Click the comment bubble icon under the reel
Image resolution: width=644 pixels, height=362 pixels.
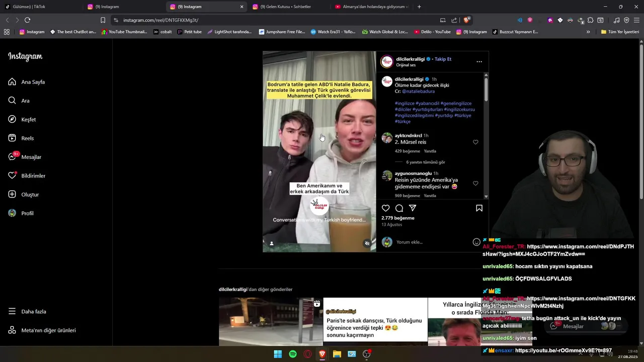tap(399, 208)
